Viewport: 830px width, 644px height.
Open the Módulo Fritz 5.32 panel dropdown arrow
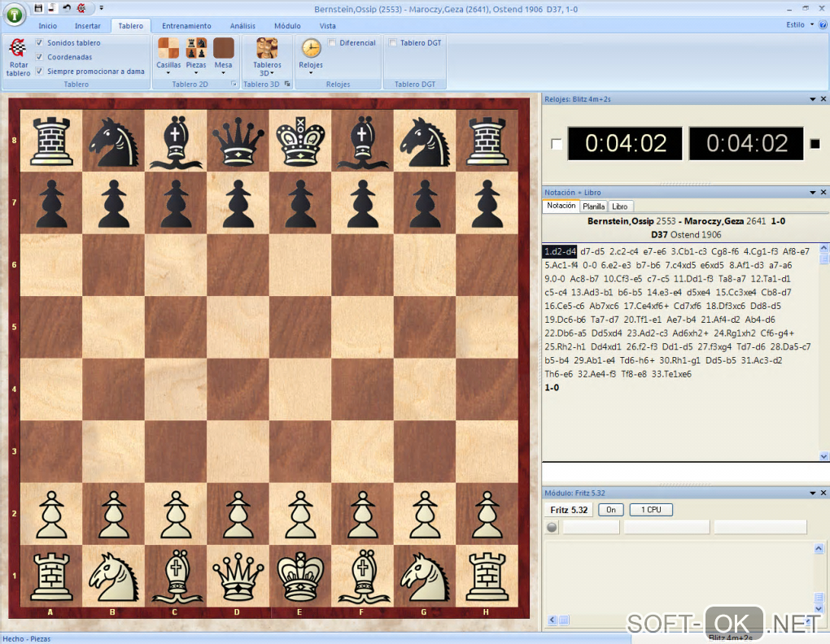pos(813,493)
